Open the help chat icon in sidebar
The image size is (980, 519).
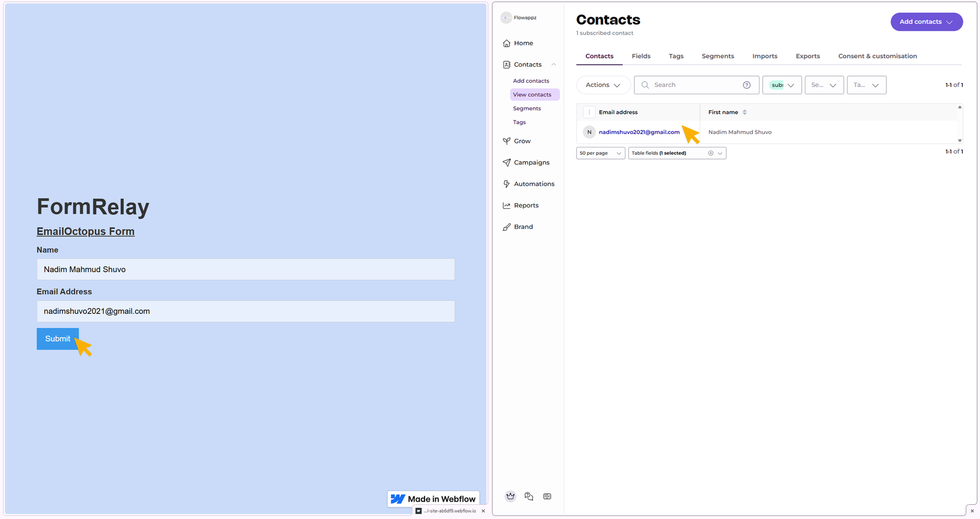point(529,496)
